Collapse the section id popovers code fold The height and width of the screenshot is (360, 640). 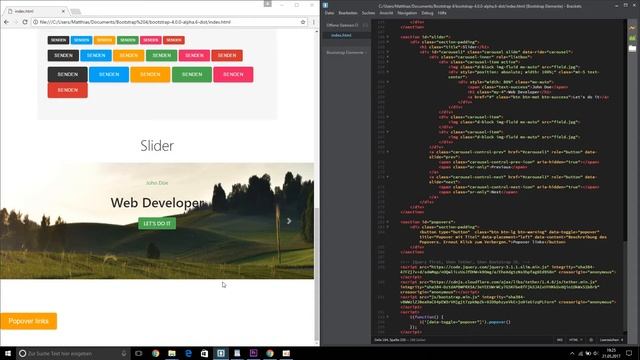pos(388,222)
